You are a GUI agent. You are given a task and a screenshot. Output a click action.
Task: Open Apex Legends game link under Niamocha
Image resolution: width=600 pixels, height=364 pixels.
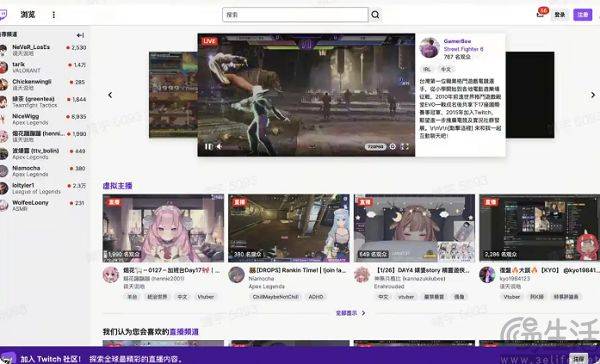(x=267, y=286)
